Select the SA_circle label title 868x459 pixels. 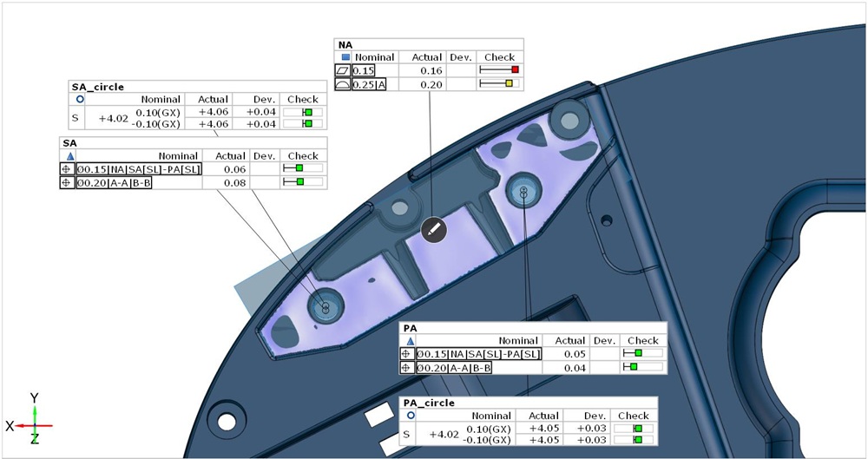[96, 87]
